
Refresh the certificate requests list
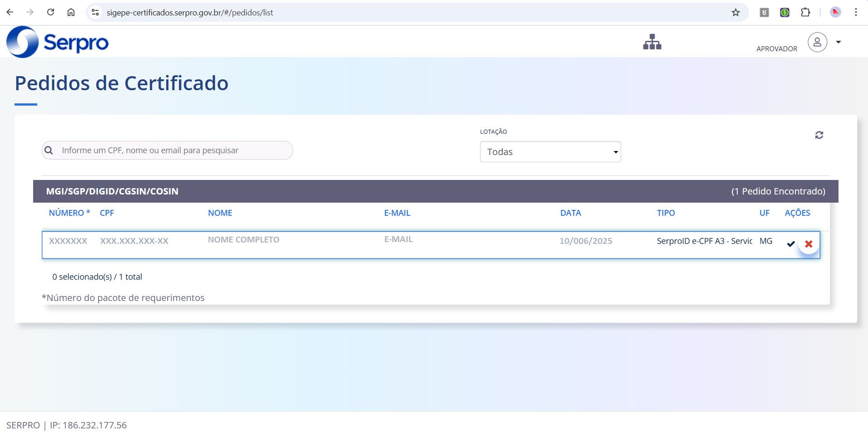tap(819, 135)
